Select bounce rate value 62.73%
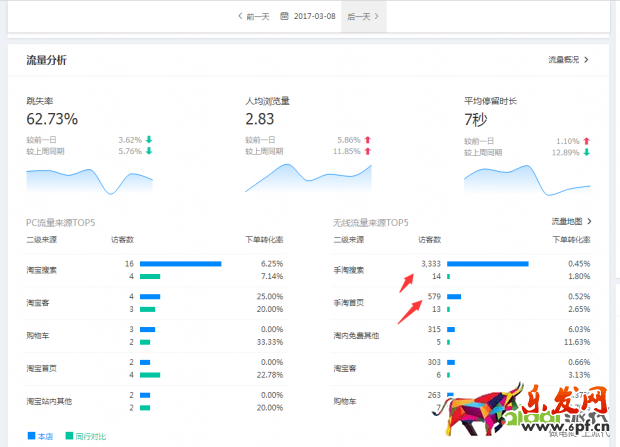The width and height of the screenshot is (620, 447). pos(52,119)
